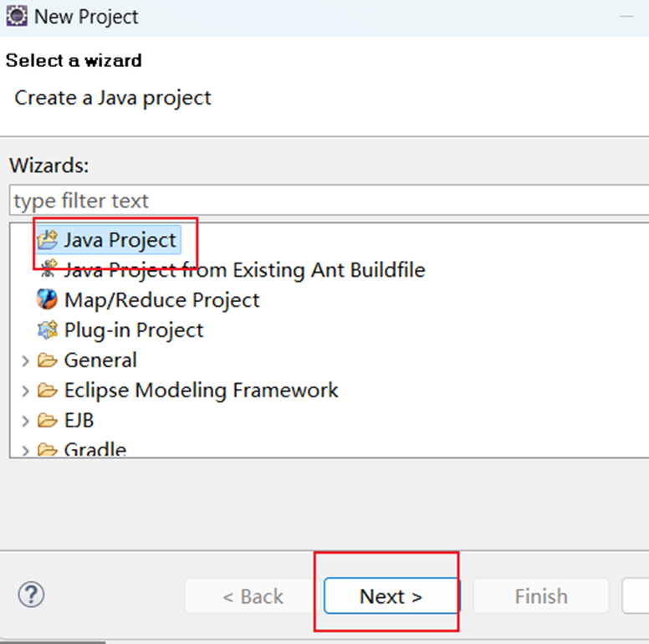Image resolution: width=649 pixels, height=644 pixels.
Task: Expand the Eclipse Modeling Framework category
Action: tap(25, 391)
